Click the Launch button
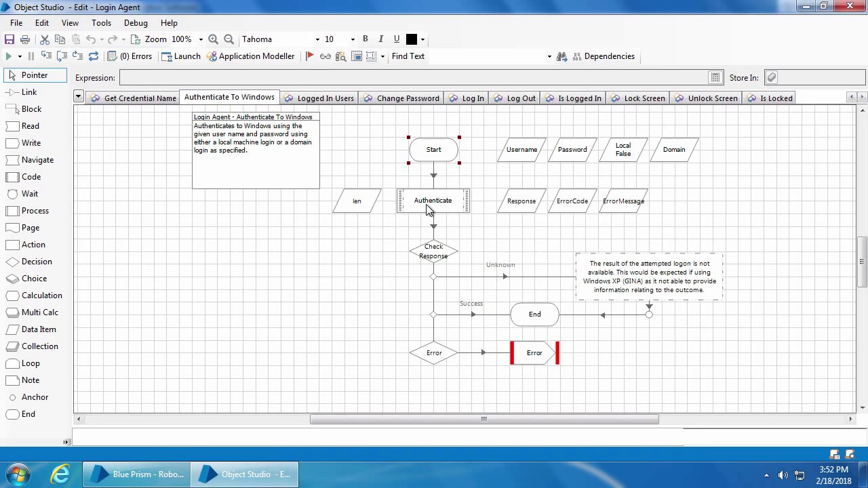The height and width of the screenshot is (488, 868). point(180,56)
